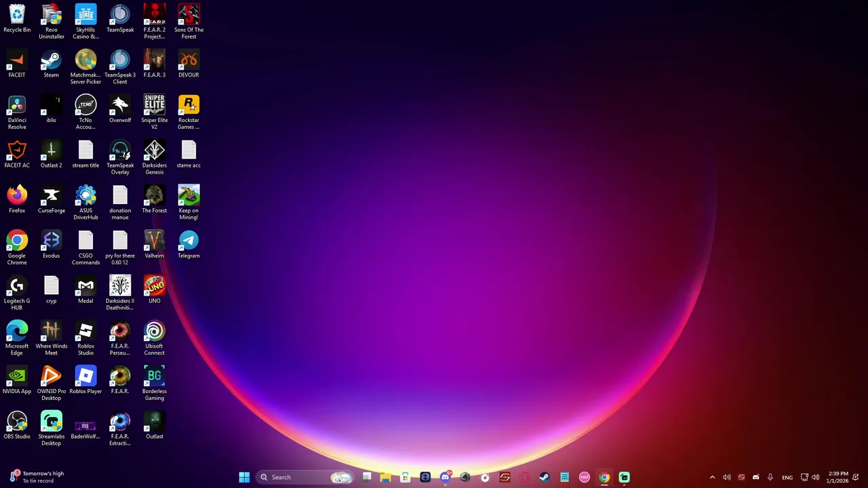The height and width of the screenshot is (488, 868).
Task: Select the CSGO Commands file
Action: click(85, 248)
